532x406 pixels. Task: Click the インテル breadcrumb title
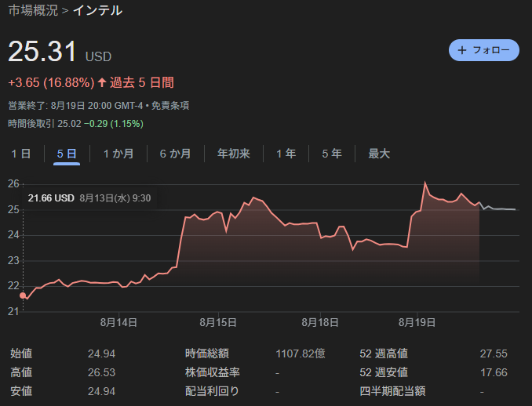pos(98,10)
